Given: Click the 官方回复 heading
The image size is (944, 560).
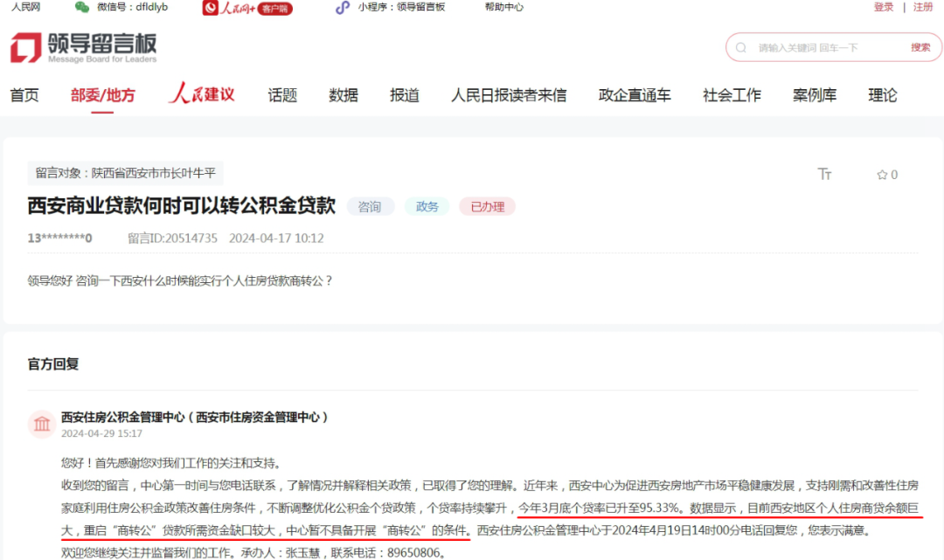Looking at the screenshot, I should point(53,364).
